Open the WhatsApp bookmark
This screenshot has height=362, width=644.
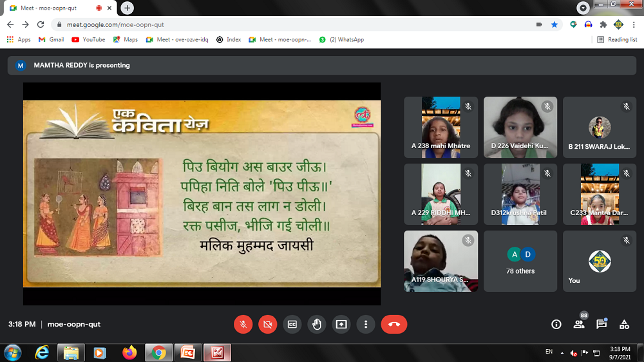click(341, 39)
